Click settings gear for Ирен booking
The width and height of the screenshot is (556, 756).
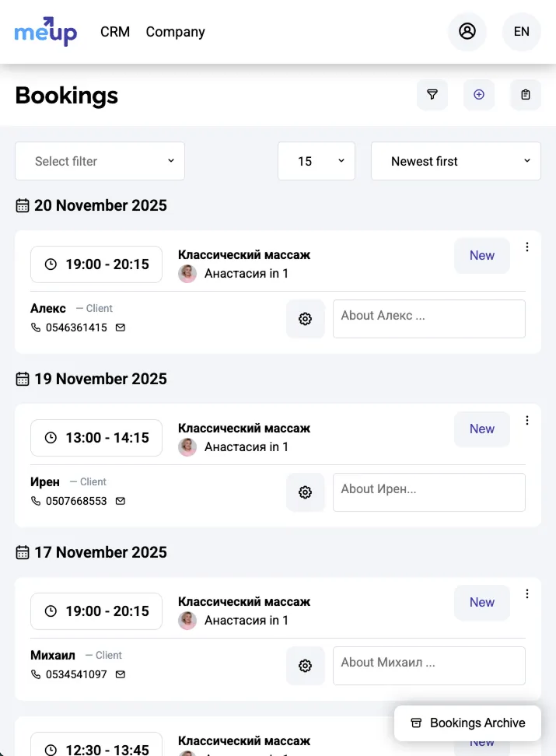click(x=306, y=492)
